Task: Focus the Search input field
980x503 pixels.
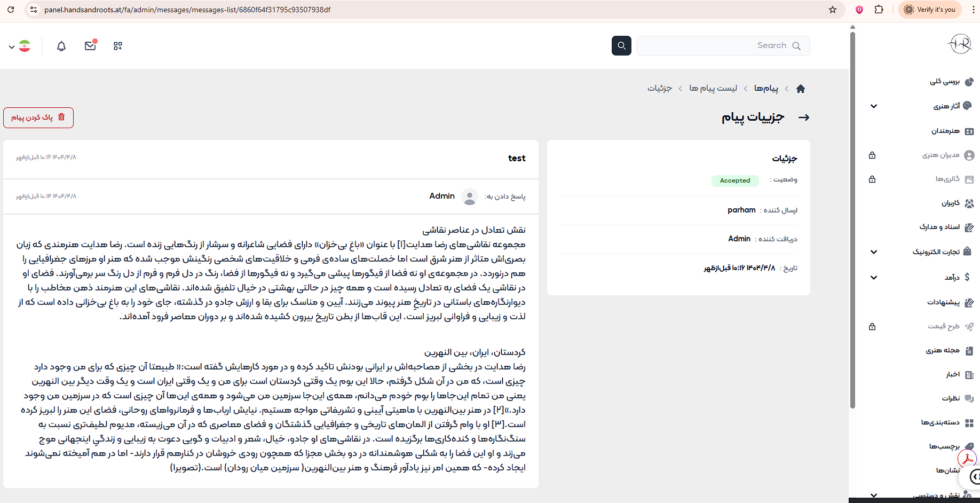Action: tap(723, 45)
